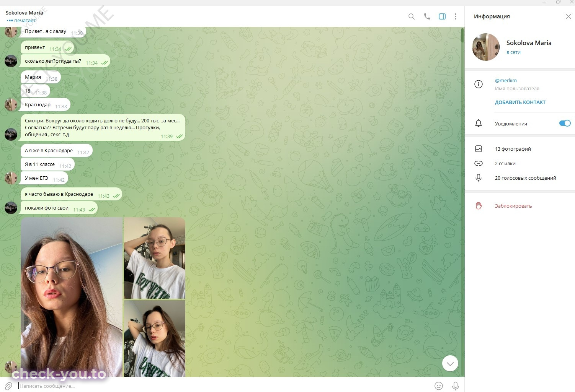Open the lower small photo in the album
Viewport: 575px width, 392px height.
coord(155,339)
